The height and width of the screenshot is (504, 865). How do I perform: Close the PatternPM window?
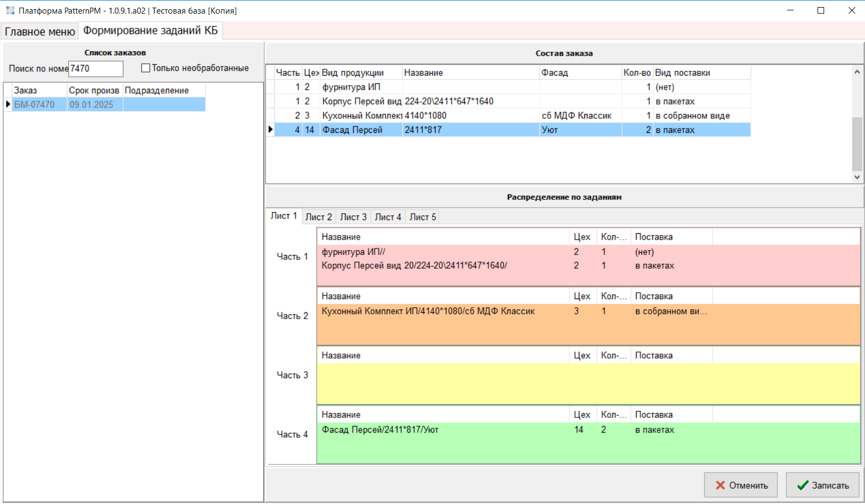coord(851,10)
